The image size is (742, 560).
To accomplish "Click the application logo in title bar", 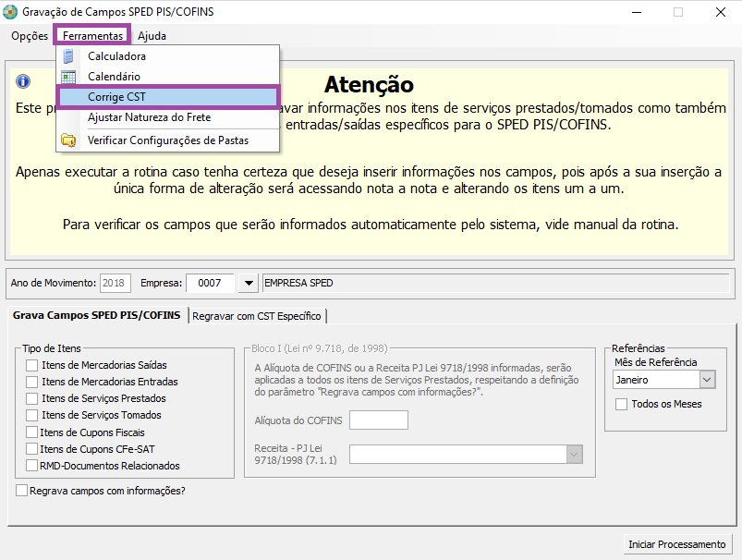I will [x=10, y=12].
